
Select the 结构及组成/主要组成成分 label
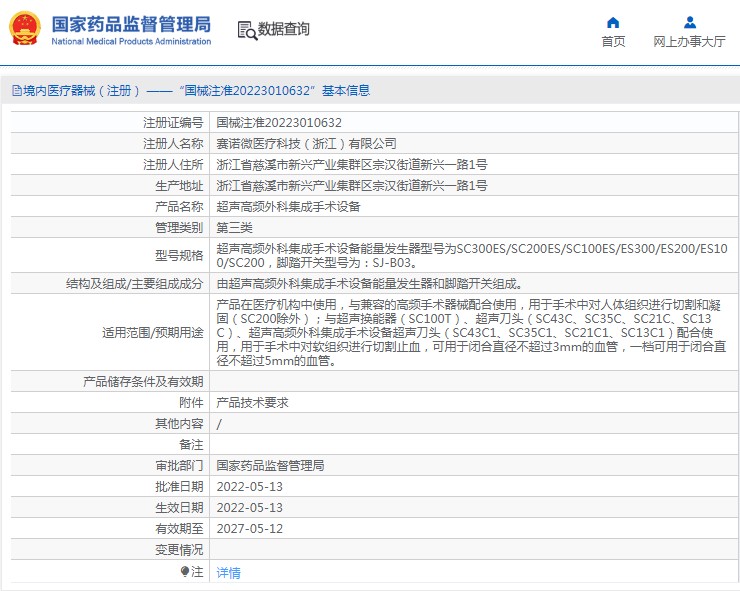click(135, 284)
